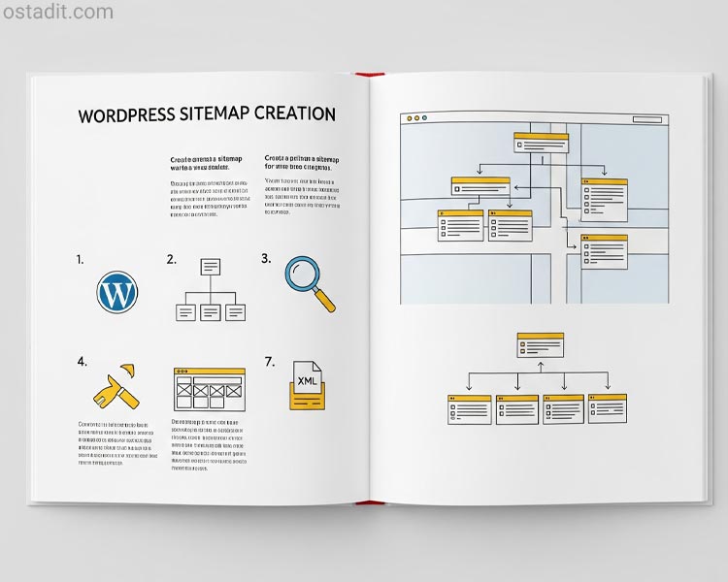The image size is (728, 582).
Task: Open the ostadit.com watermark link
Action: [57, 13]
